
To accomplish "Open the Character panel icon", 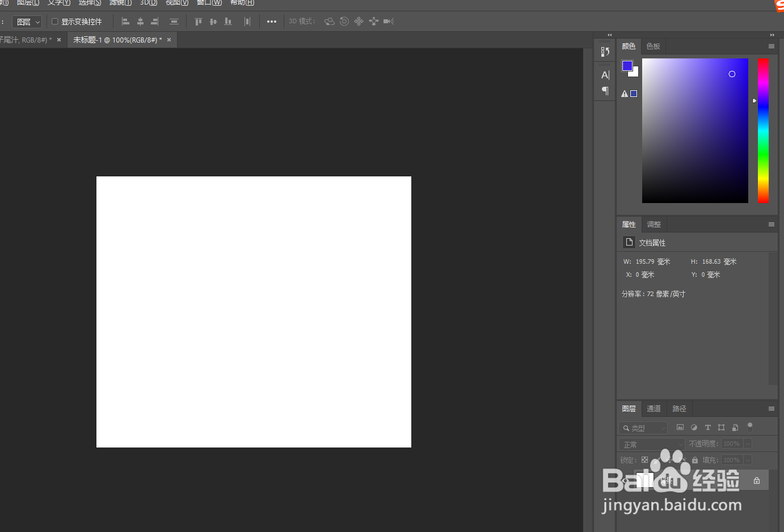I will point(605,75).
